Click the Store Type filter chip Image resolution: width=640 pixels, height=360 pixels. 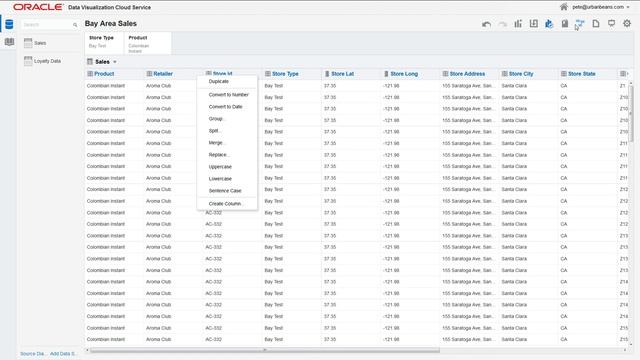point(104,43)
